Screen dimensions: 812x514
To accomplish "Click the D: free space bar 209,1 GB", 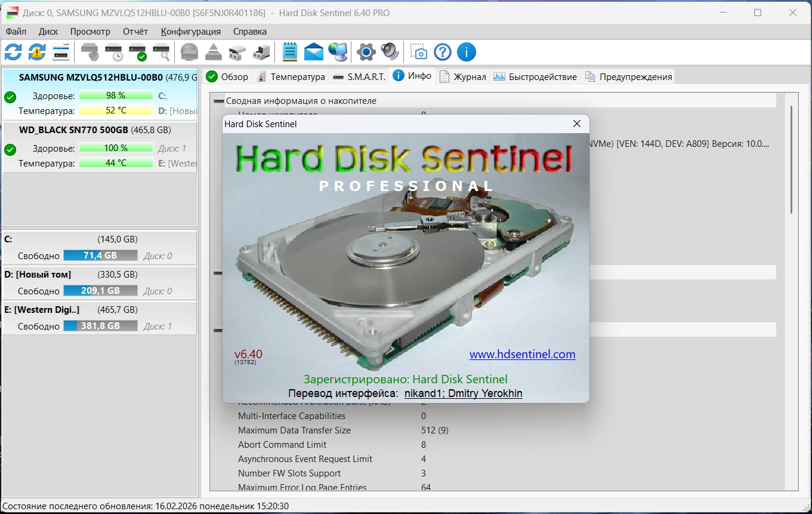I will (x=100, y=291).
